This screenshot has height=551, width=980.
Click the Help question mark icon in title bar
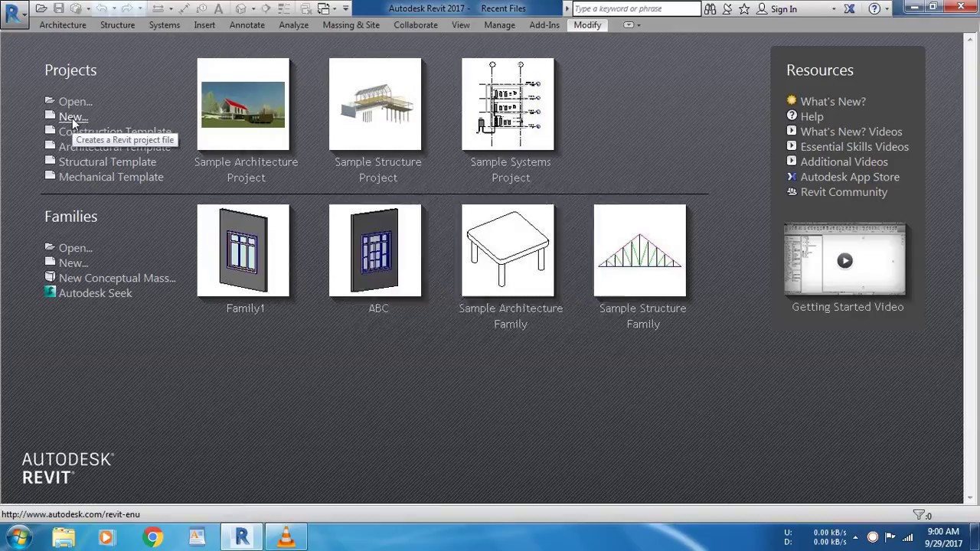(874, 8)
